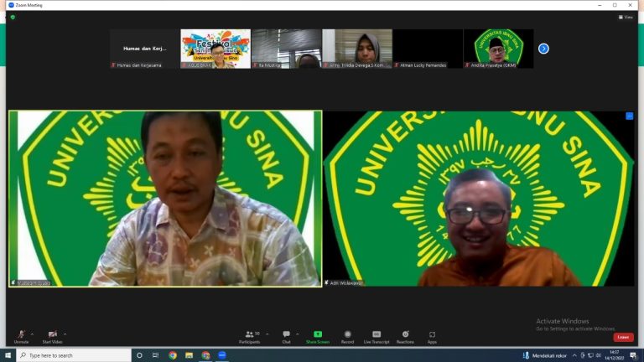Click the red Leave button
644x362 pixels.
pos(623,337)
